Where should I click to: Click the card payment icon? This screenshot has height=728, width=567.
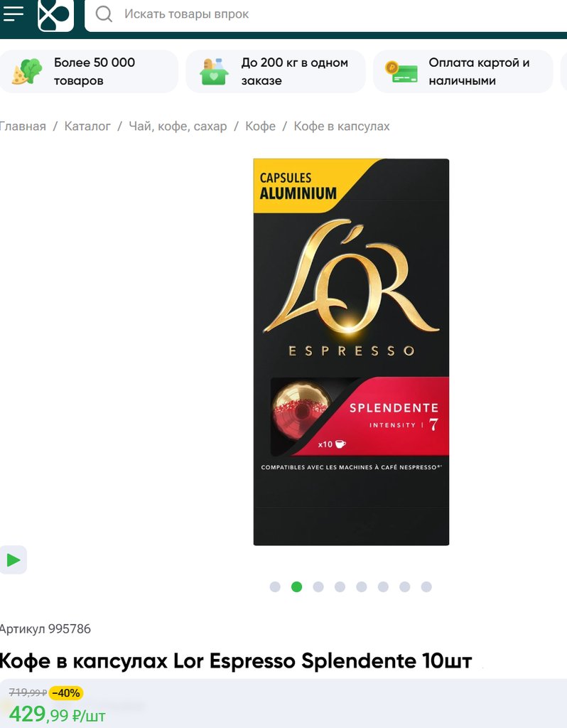(401, 72)
